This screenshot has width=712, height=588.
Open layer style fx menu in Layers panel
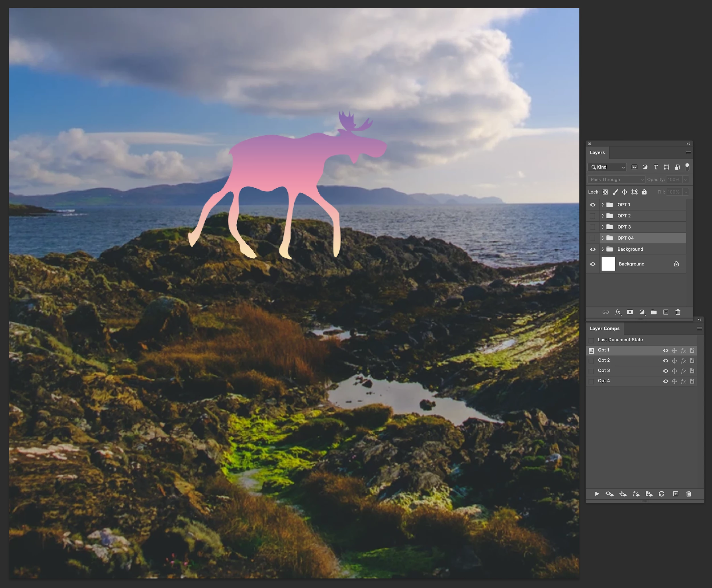click(618, 312)
